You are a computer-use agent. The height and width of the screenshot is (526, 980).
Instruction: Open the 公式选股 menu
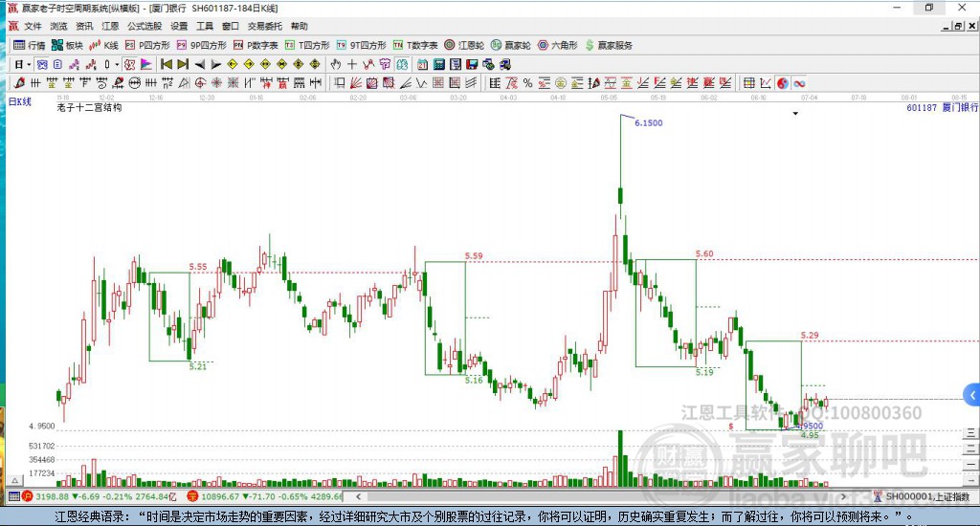(143, 27)
